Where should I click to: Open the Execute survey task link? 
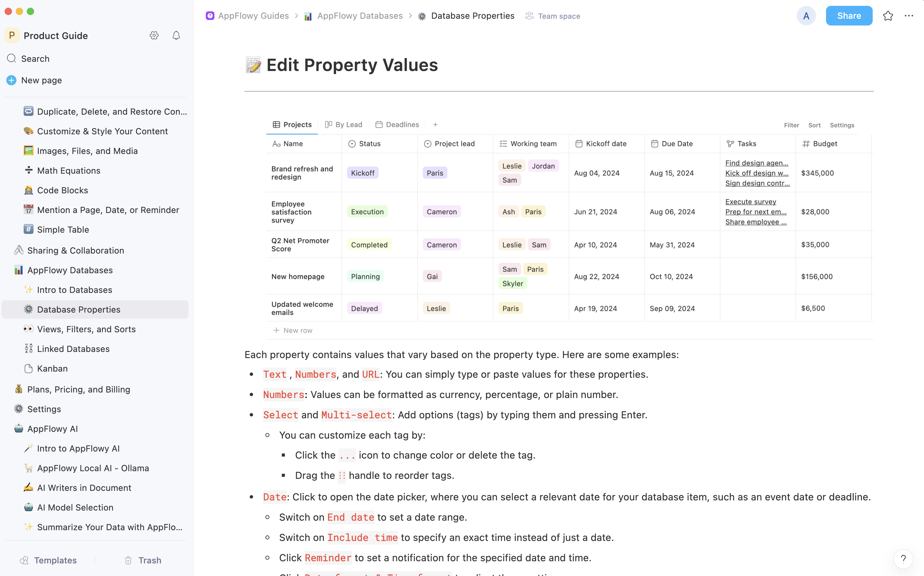(x=750, y=202)
